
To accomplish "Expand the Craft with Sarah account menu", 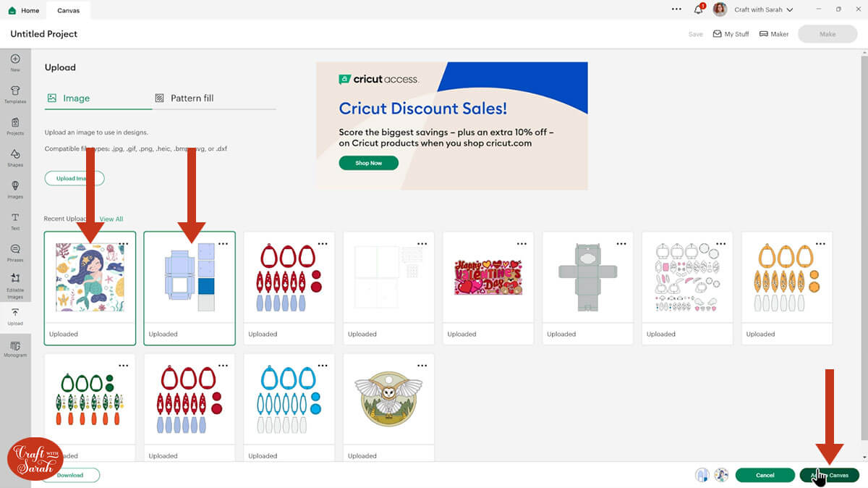I will (763, 10).
